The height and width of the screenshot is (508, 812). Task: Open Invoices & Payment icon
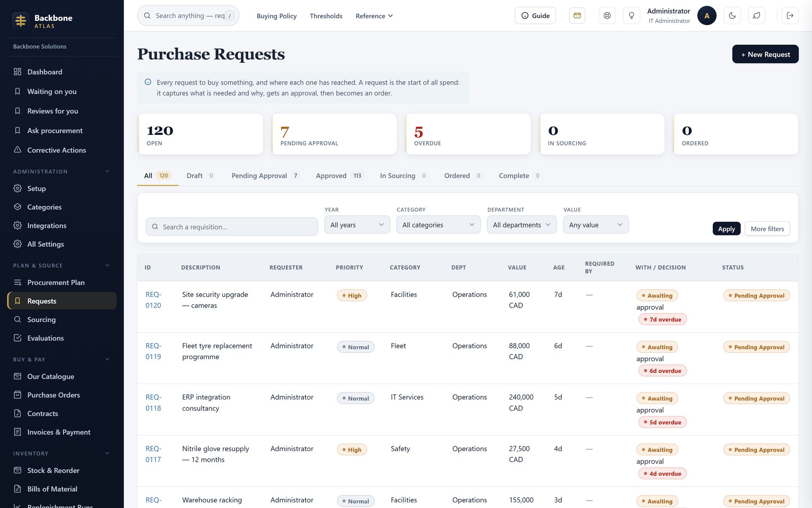pos(18,432)
